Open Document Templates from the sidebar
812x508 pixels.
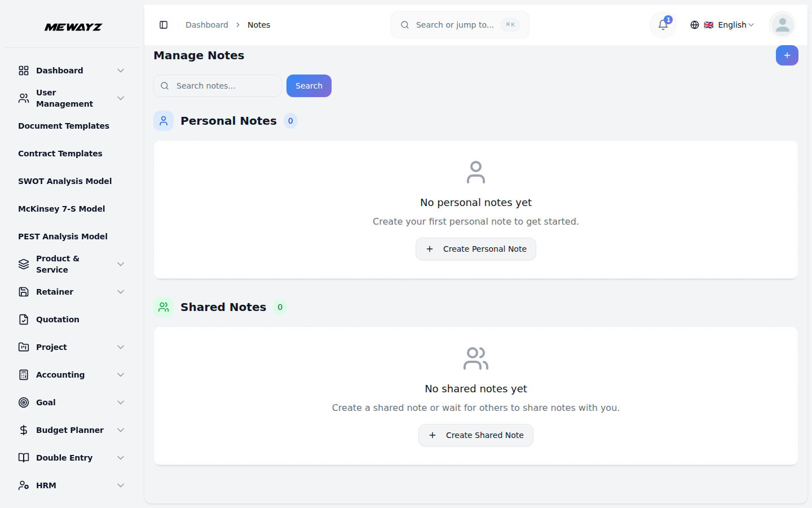[64, 125]
